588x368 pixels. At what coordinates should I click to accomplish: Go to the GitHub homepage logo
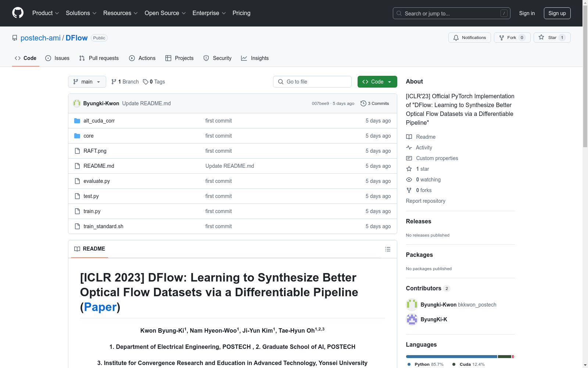pos(18,13)
